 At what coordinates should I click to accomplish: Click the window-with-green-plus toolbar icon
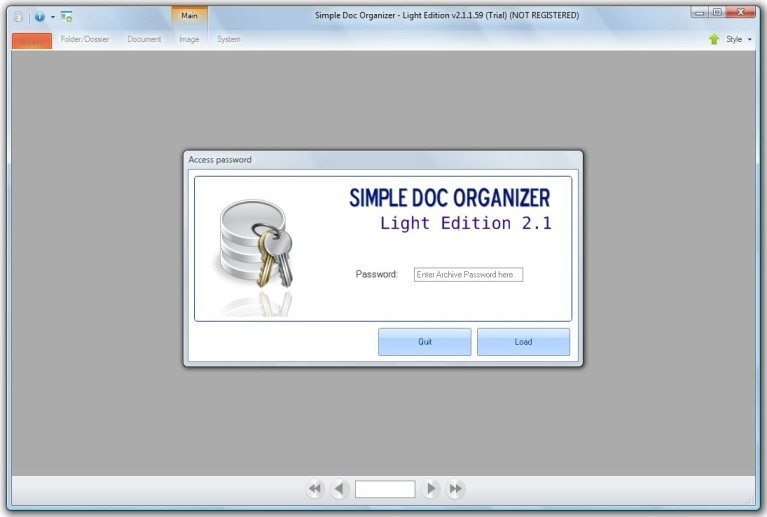click(67, 17)
